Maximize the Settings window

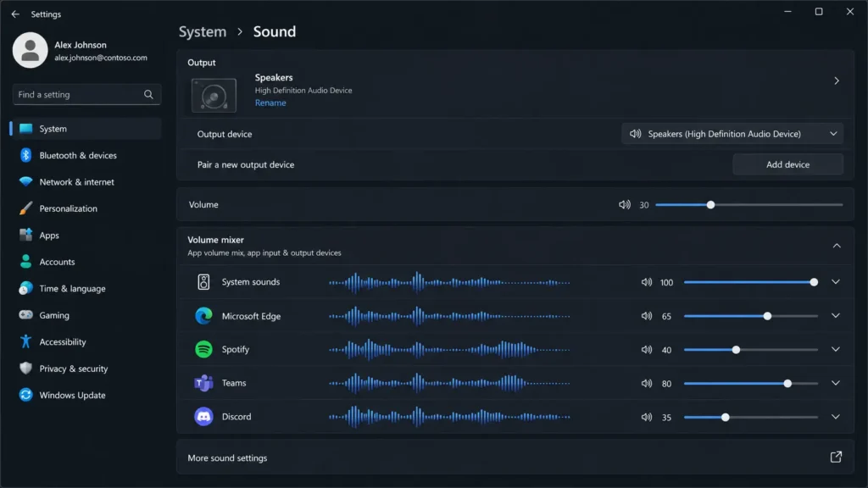(819, 12)
